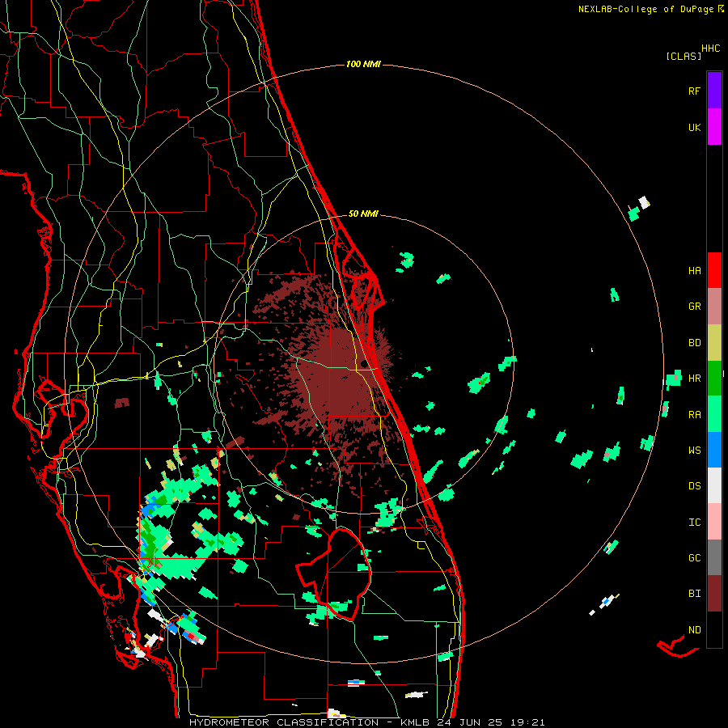Screen dimensions: 728x728
Task: Click the BD legend label
Action: pyautogui.click(x=694, y=343)
